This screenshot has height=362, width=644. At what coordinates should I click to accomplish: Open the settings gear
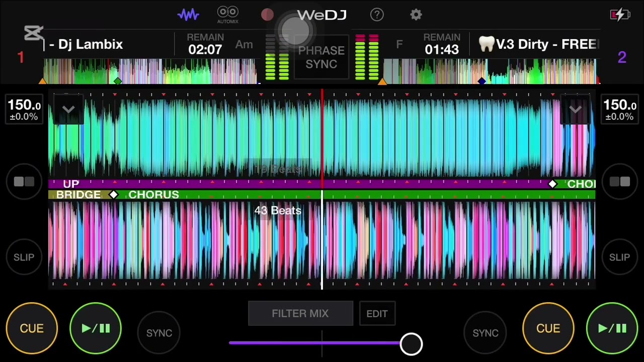point(416,15)
